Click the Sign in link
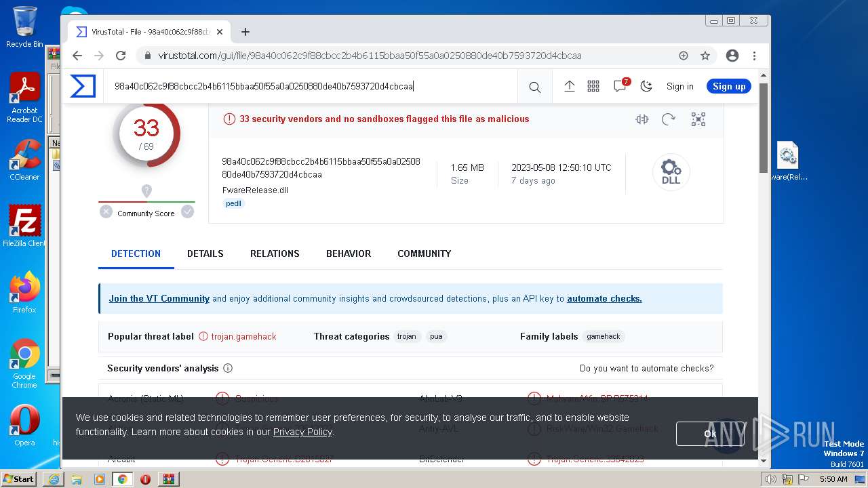The width and height of the screenshot is (868, 488). [679, 86]
